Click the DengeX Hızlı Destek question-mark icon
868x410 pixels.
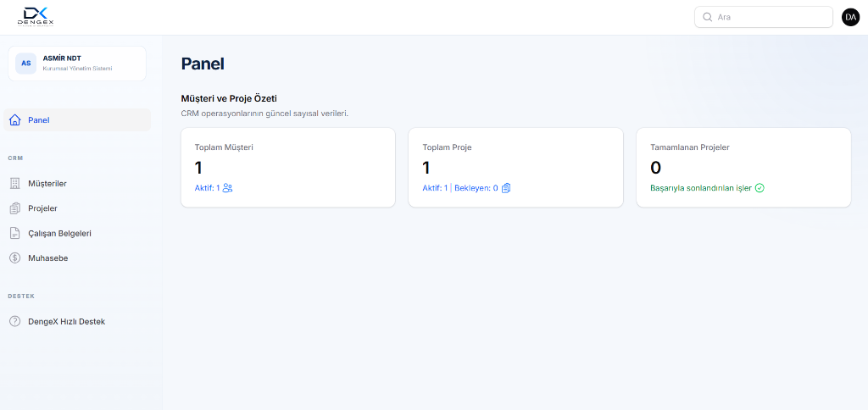(x=15, y=321)
